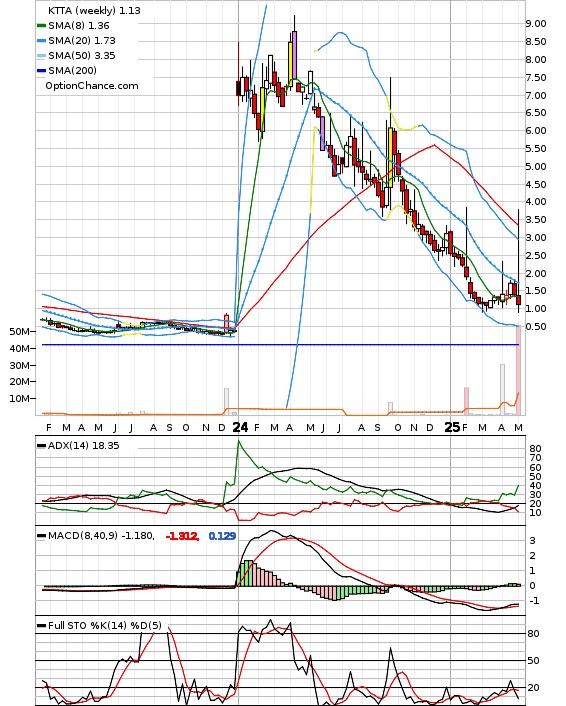Click the 0.50 price axis label
The height and width of the screenshot is (706, 566).
536,327
